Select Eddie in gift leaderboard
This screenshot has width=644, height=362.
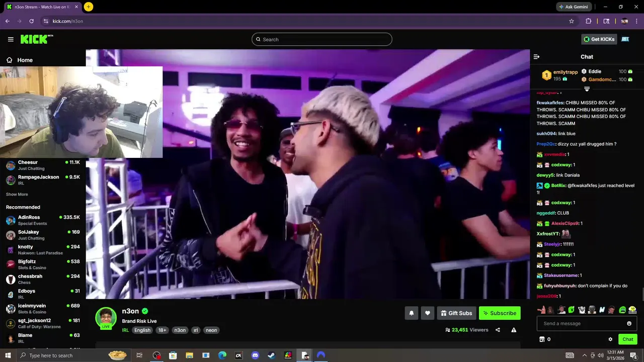[607, 71]
